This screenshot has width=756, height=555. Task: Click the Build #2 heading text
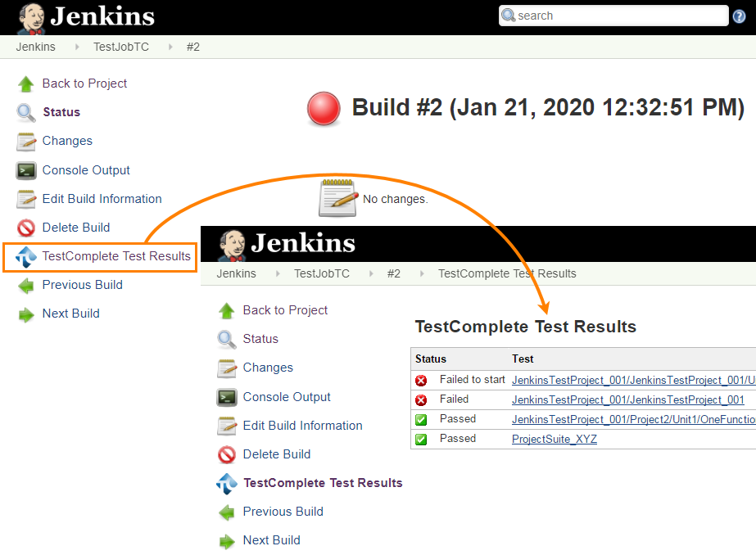pyautogui.click(x=548, y=107)
